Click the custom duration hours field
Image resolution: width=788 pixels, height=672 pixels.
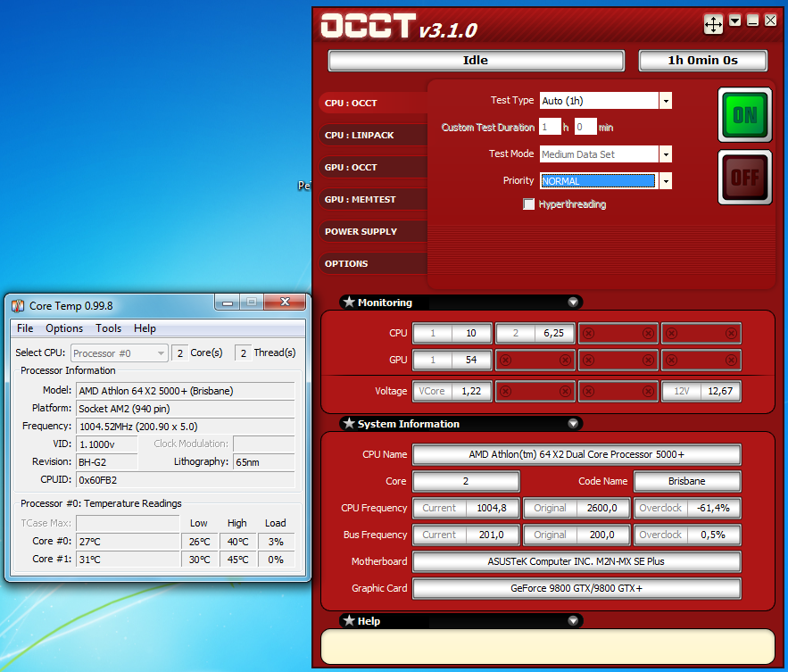(550, 127)
